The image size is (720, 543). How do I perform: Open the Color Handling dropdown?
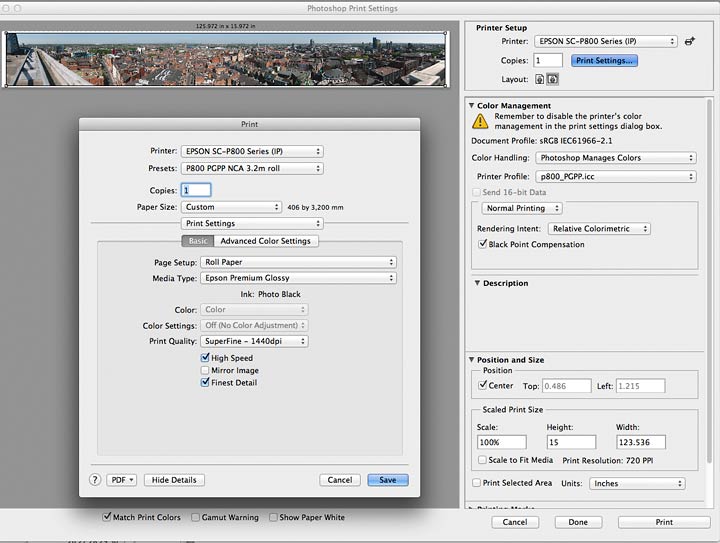click(x=616, y=158)
